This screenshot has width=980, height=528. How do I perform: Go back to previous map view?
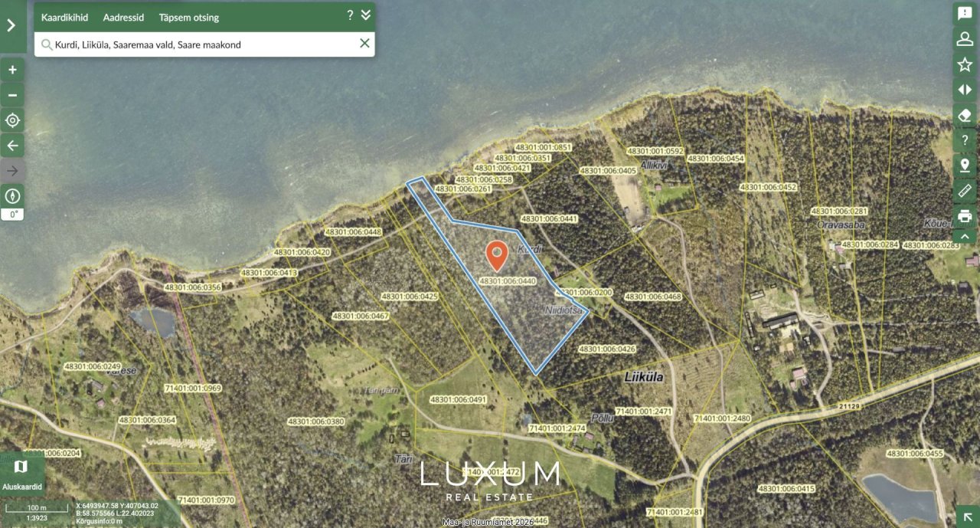(x=12, y=146)
